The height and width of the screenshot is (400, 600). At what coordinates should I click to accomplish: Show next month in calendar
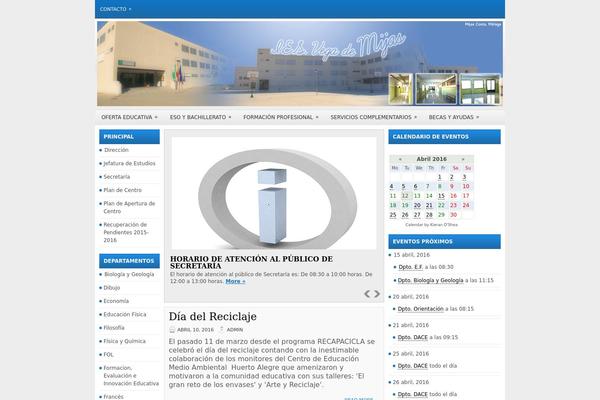tap(463, 159)
